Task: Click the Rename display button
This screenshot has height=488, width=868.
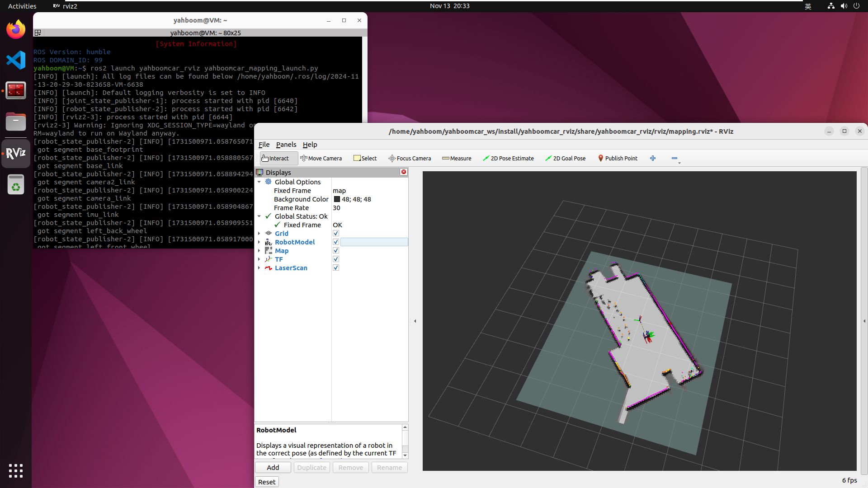Action: 390,468
